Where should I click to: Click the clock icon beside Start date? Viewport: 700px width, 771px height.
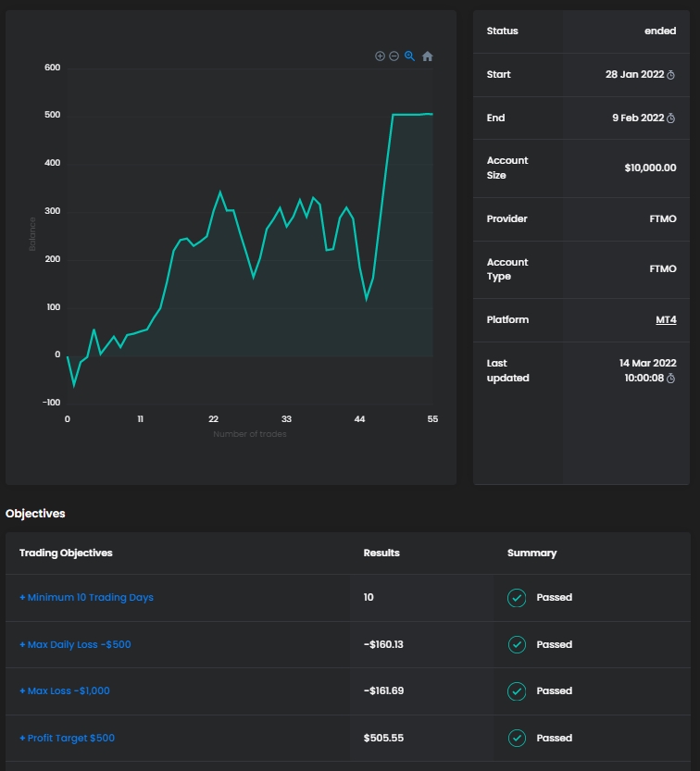tap(671, 75)
